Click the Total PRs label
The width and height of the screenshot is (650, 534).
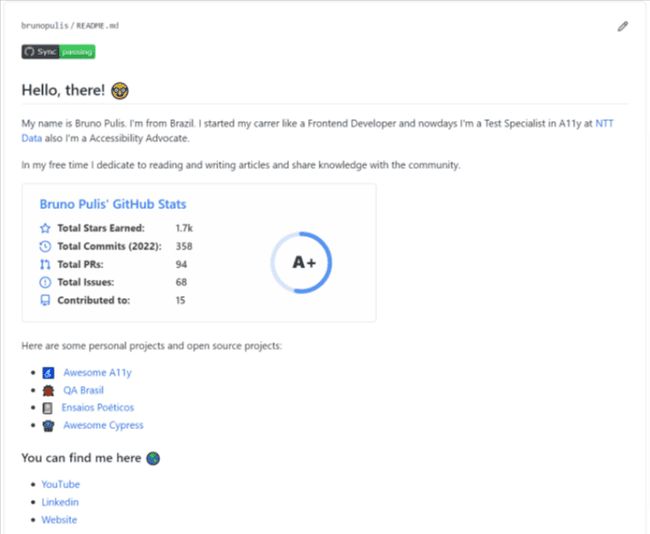(x=80, y=264)
